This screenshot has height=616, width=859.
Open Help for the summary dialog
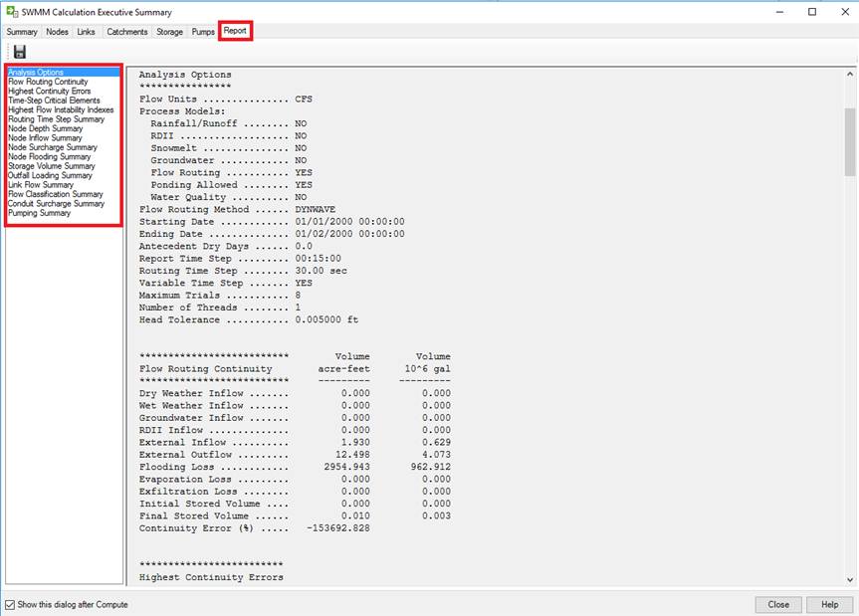coord(829,604)
